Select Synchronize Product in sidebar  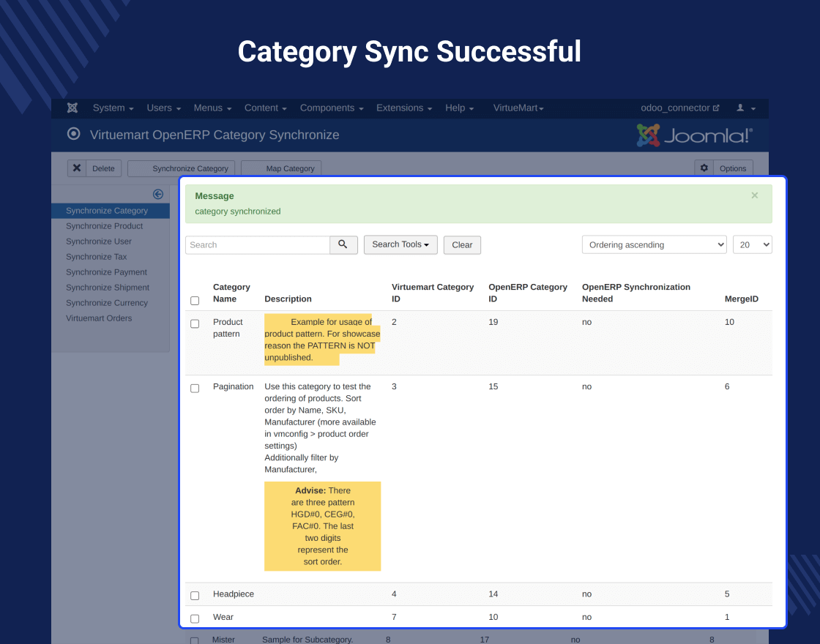click(105, 226)
